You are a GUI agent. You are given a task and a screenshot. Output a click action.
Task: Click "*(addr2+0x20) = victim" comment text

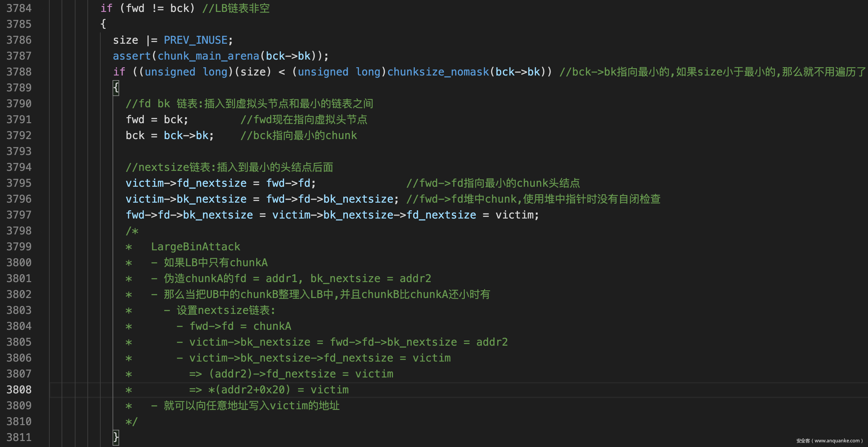tap(278, 390)
